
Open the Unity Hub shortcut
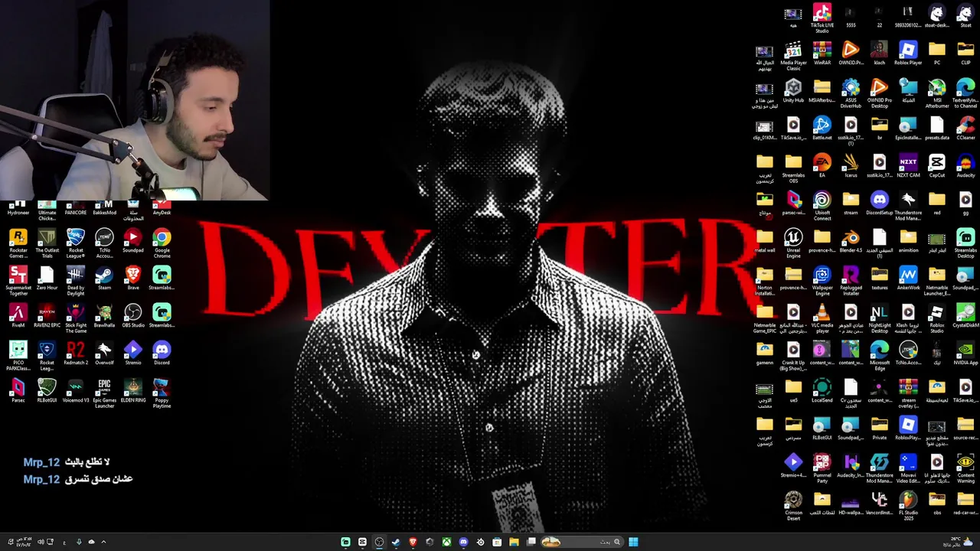(793, 90)
